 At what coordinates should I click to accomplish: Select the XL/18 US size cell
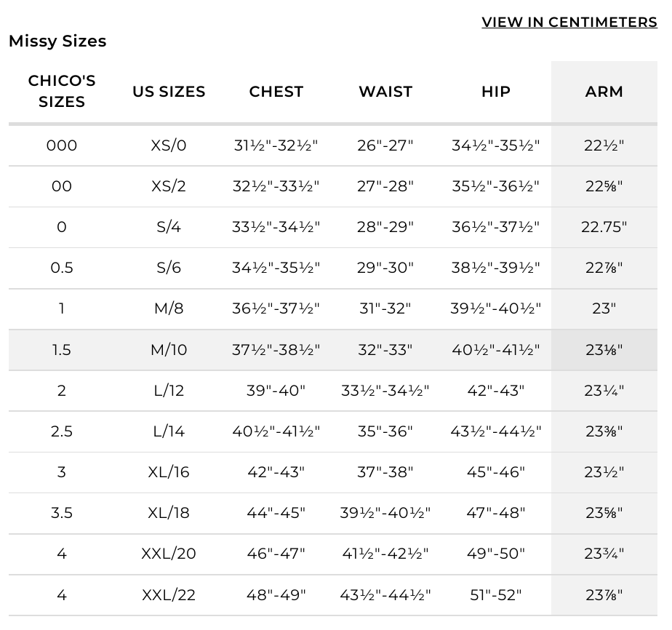[169, 513]
